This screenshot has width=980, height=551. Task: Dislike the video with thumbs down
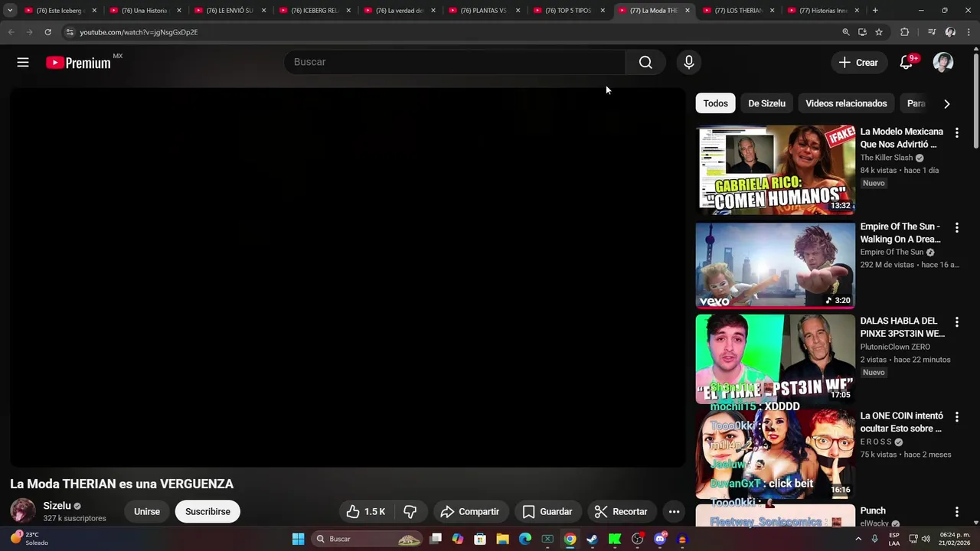coord(410,512)
